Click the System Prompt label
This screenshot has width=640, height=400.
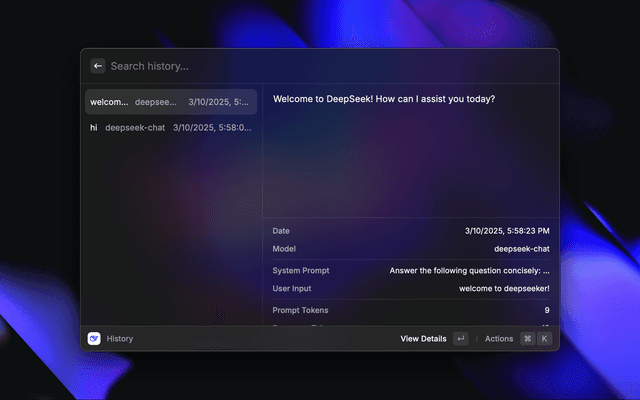pos(301,271)
